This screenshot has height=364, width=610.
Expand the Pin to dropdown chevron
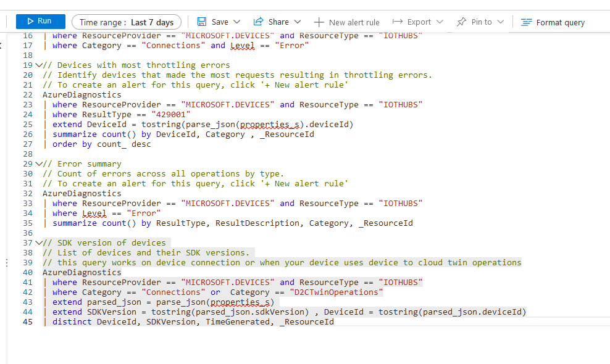point(501,22)
